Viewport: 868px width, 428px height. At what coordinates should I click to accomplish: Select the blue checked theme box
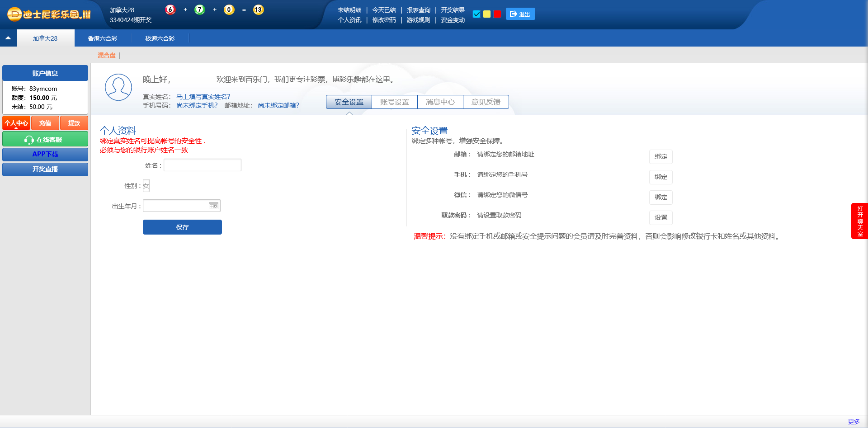coord(476,14)
